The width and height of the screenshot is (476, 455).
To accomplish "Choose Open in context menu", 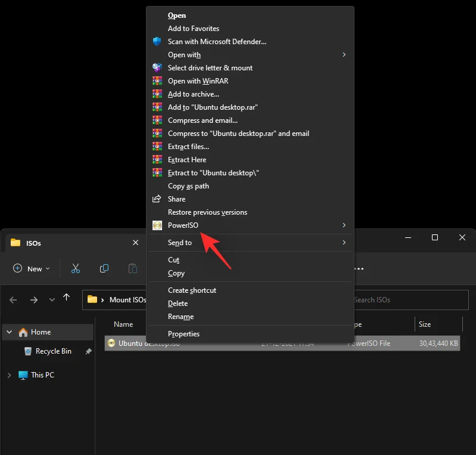I will point(250,16).
